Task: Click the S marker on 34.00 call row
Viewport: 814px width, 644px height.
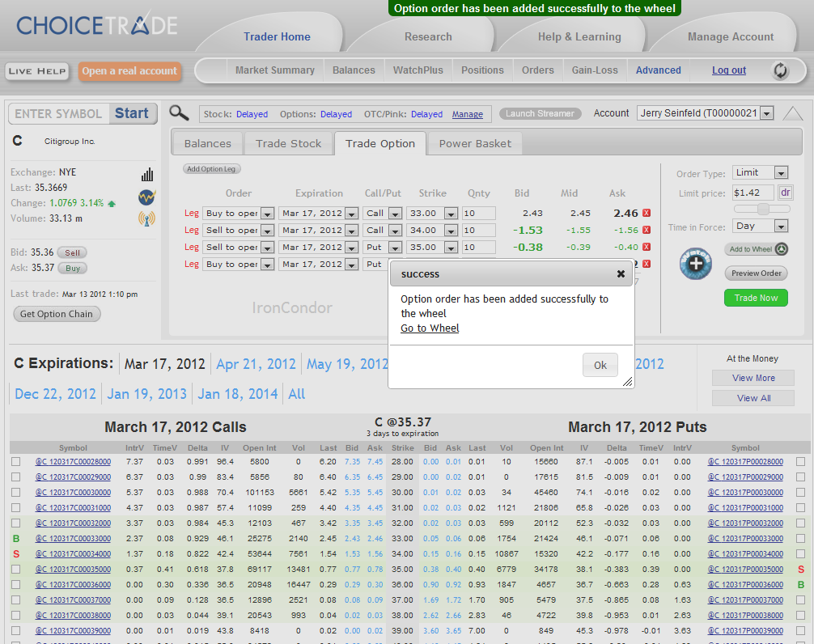Action: click(x=16, y=554)
